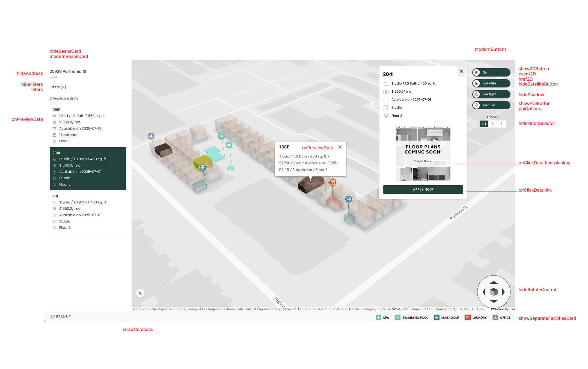Click the BEANS AI logo
Screen dimensions: 588x369
click(x=61, y=317)
